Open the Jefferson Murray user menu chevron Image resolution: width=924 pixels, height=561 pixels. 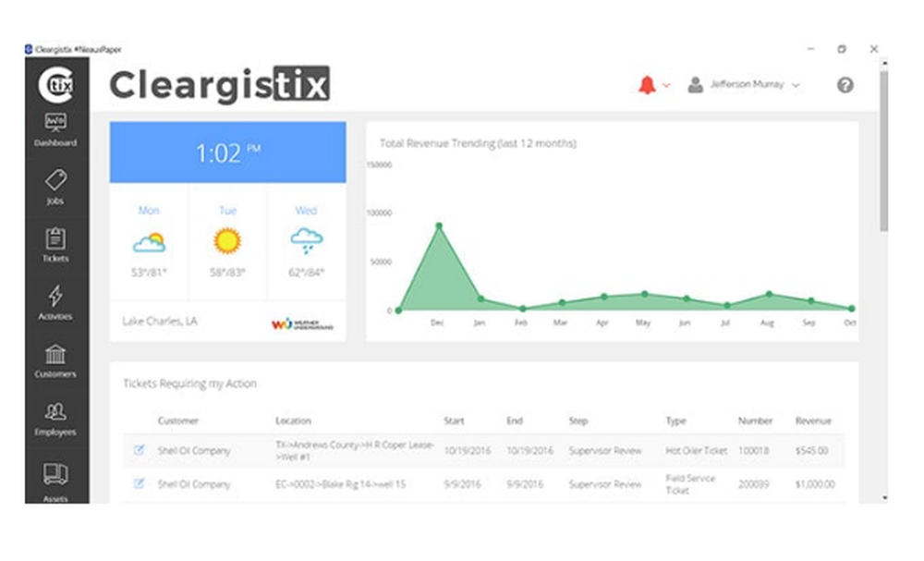click(x=796, y=85)
